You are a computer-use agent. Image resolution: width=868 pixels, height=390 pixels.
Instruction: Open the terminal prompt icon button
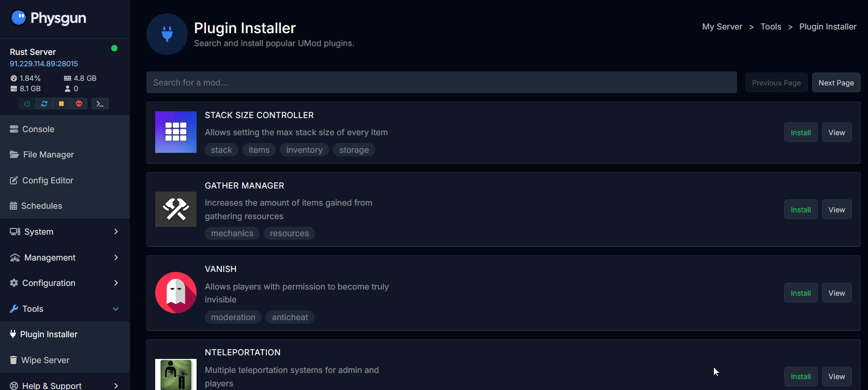100,104
